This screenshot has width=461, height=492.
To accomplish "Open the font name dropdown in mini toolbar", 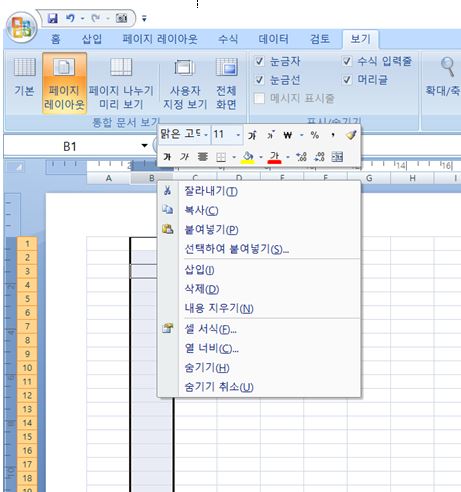I will (206, 135).
